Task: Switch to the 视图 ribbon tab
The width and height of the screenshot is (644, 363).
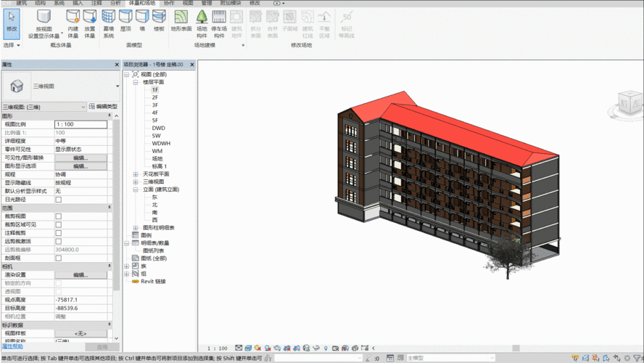Action: click(x=188, y=3)
